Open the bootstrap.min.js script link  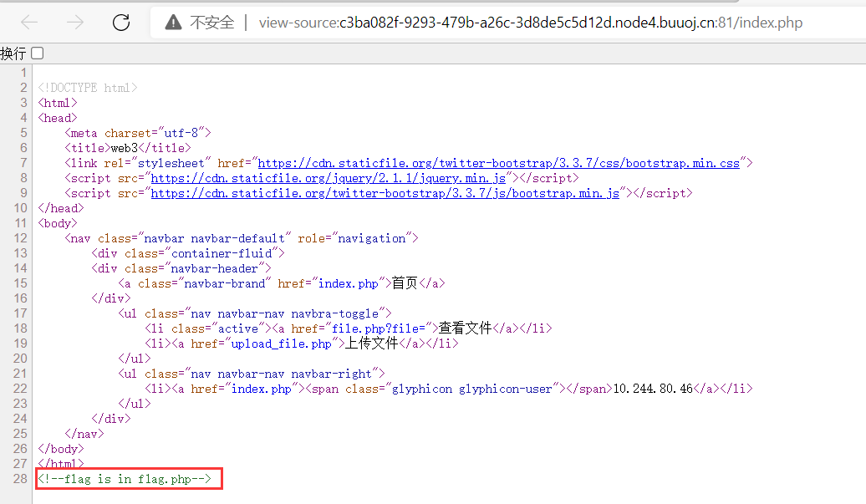click(x=385, y=193)
